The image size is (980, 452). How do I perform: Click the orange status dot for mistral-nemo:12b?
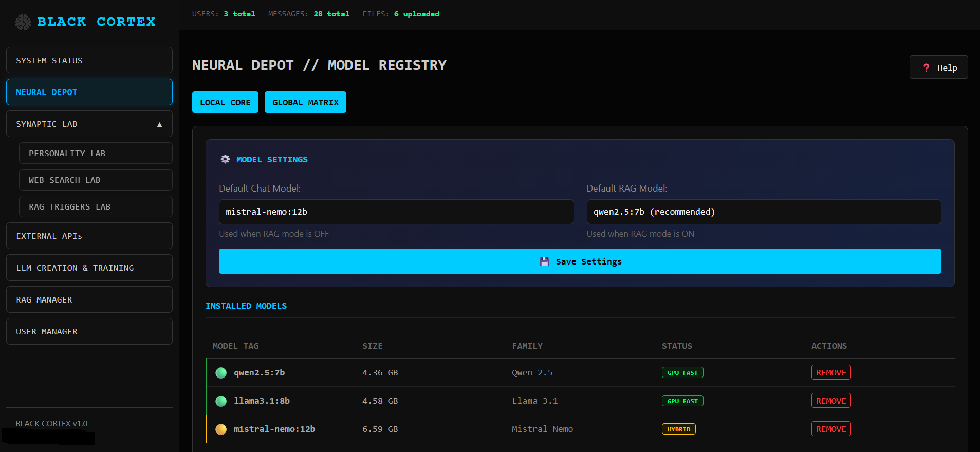221,429
